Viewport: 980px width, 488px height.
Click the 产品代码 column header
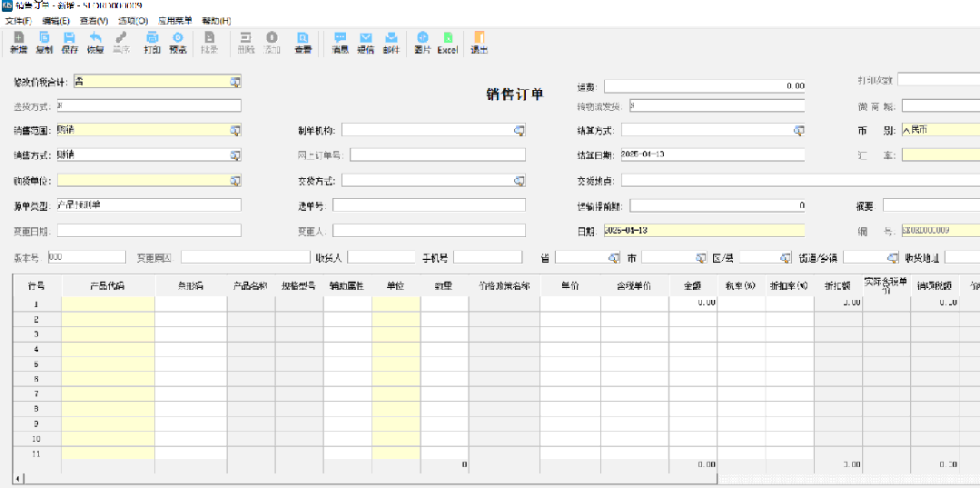tap(107, 286)
